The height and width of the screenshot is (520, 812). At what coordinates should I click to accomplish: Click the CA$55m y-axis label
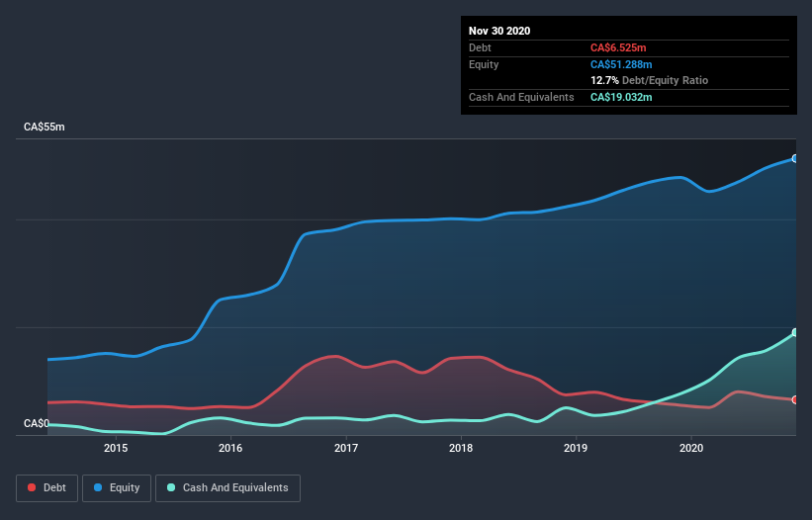45,127
